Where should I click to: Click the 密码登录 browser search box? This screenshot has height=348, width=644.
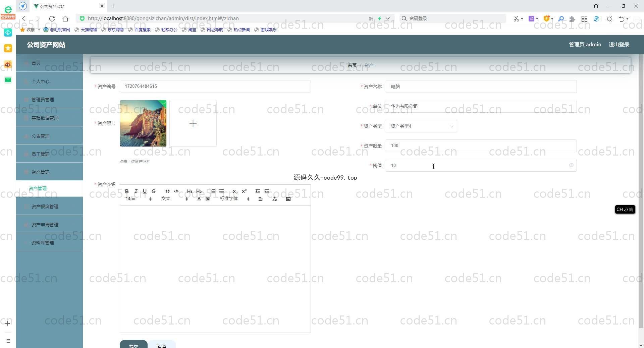tap(453, 18)
